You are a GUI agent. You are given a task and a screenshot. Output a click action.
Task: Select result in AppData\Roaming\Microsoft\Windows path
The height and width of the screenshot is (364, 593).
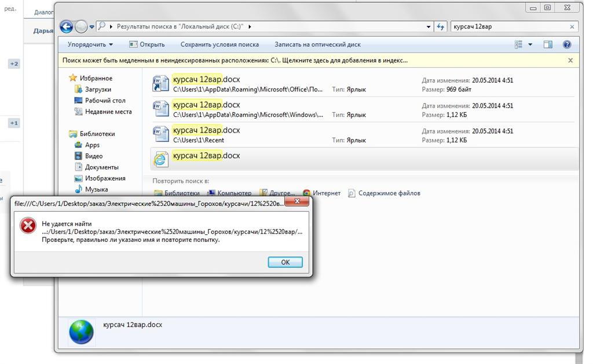tap(365, 109)
